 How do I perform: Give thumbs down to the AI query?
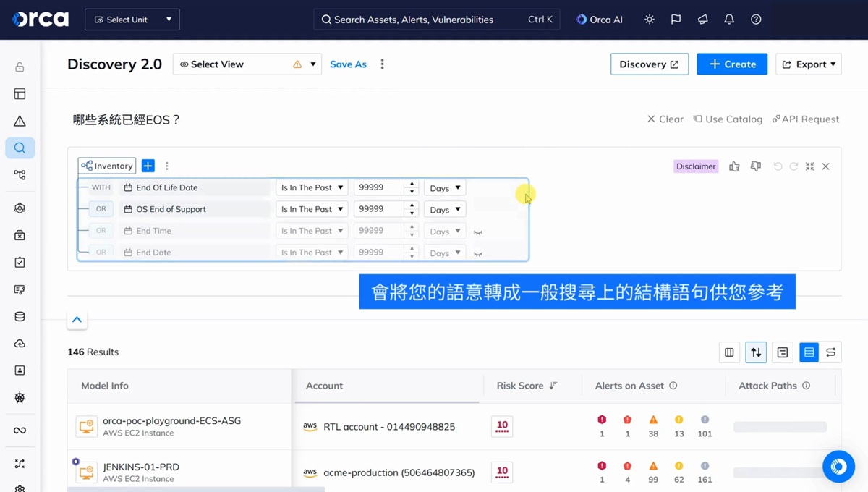(756, 166)
